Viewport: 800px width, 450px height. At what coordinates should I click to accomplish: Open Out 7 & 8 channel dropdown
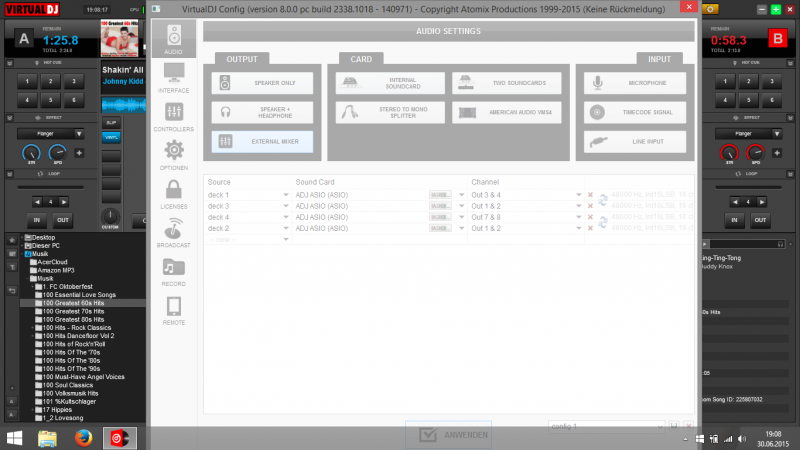579,217
